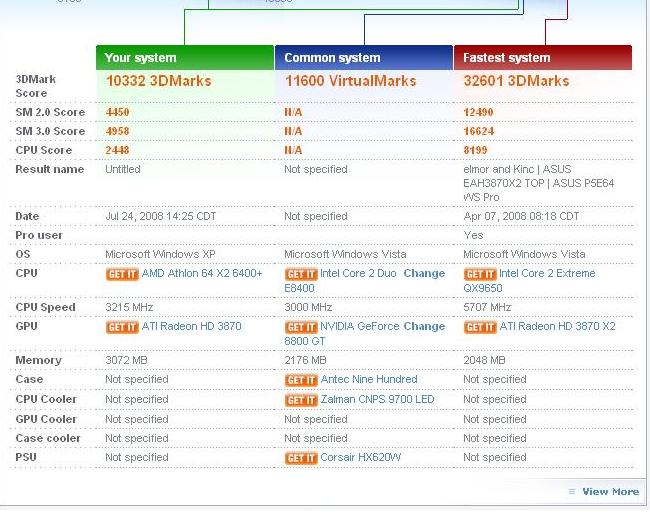Click the Memory row label

[39, 360]
